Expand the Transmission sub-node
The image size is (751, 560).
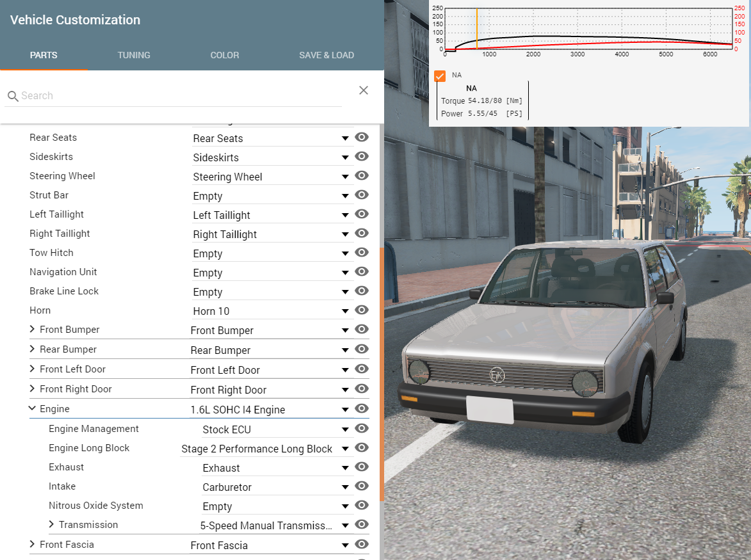[51, 524]
